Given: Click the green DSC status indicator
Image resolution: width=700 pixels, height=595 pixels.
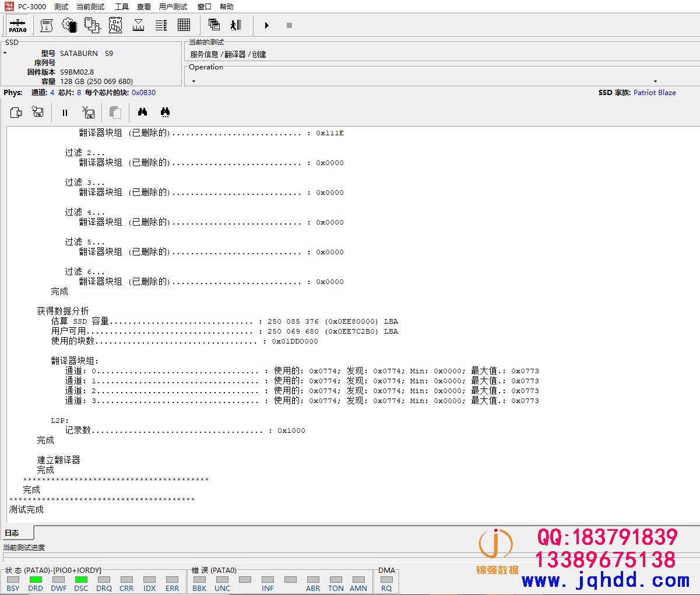Looking at the screenshot, I should 82,580.
